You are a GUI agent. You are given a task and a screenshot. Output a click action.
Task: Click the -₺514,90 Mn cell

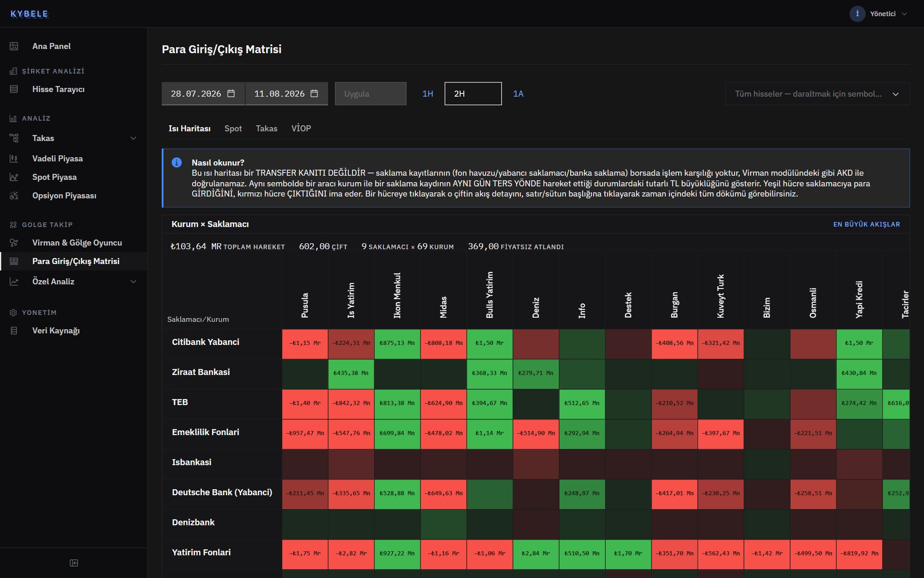pyautogui.click(x=536, y=434)
